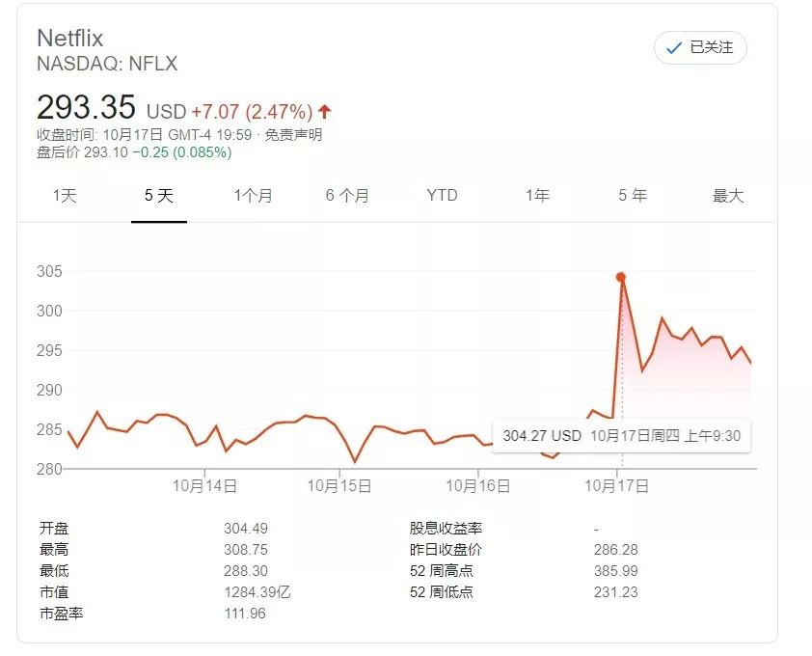Viewport: 812px width, 656px height.
Task: Click the Netflix title heading
Action: tap(69, 39)
